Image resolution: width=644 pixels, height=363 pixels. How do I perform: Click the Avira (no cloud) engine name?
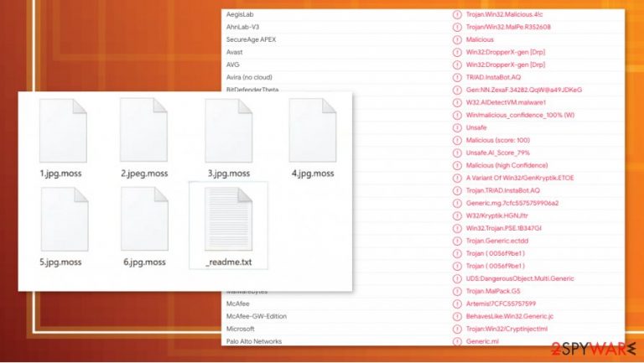coord(249,77)
